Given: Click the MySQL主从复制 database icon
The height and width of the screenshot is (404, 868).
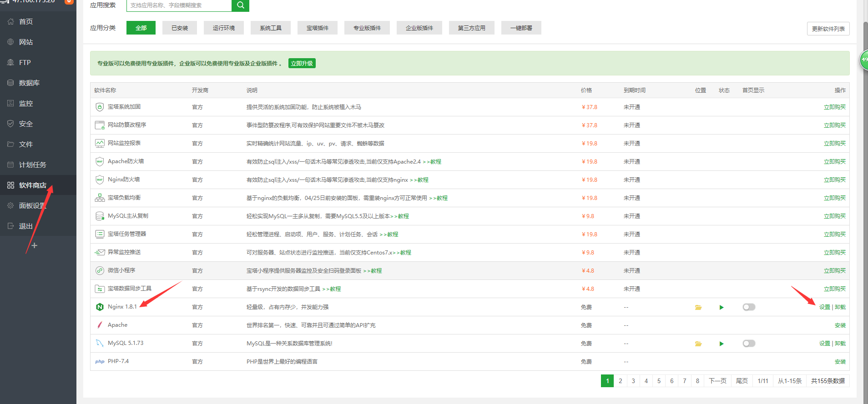Looking at the screenshot, I should (x=100, y=216).
